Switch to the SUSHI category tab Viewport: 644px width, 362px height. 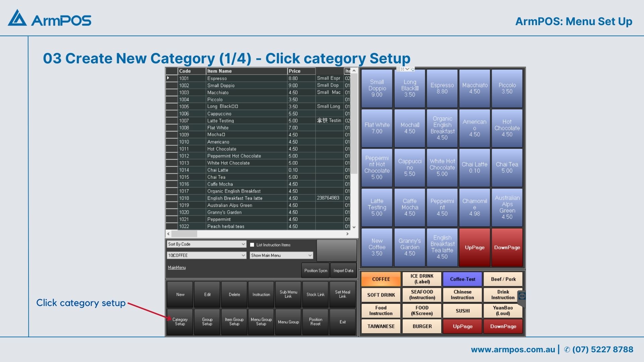pos(463,311)
